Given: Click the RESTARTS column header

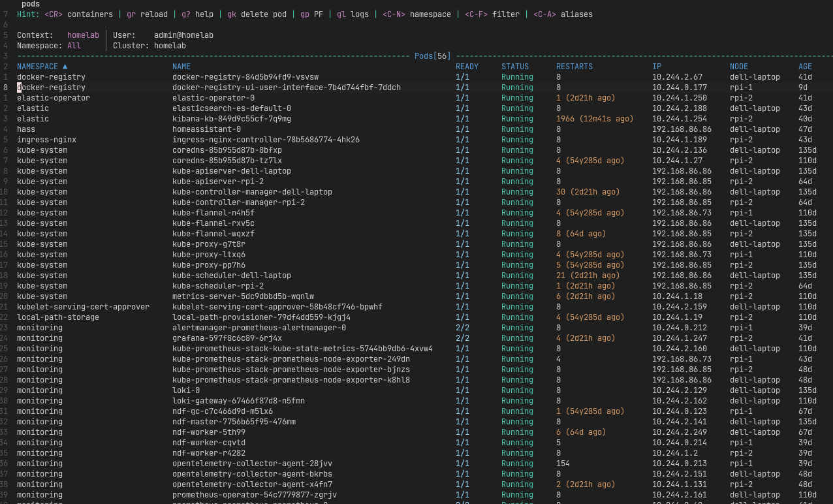Looking at the screenshot, I should click(574, 67).
